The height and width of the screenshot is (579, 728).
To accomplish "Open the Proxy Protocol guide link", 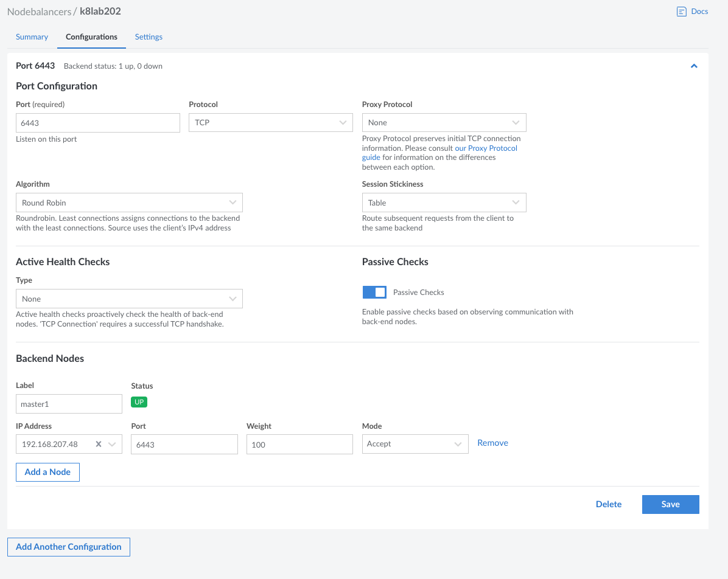I will tap(486, 148).
